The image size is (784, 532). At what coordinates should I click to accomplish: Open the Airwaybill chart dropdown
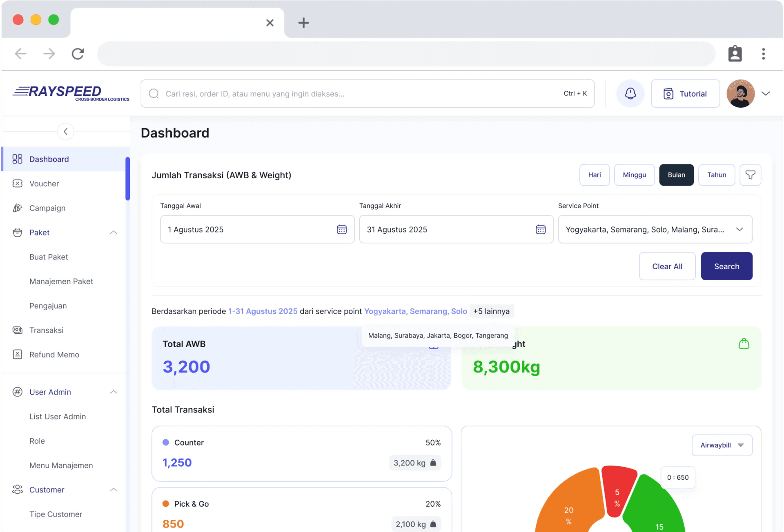tap(722, 445)
